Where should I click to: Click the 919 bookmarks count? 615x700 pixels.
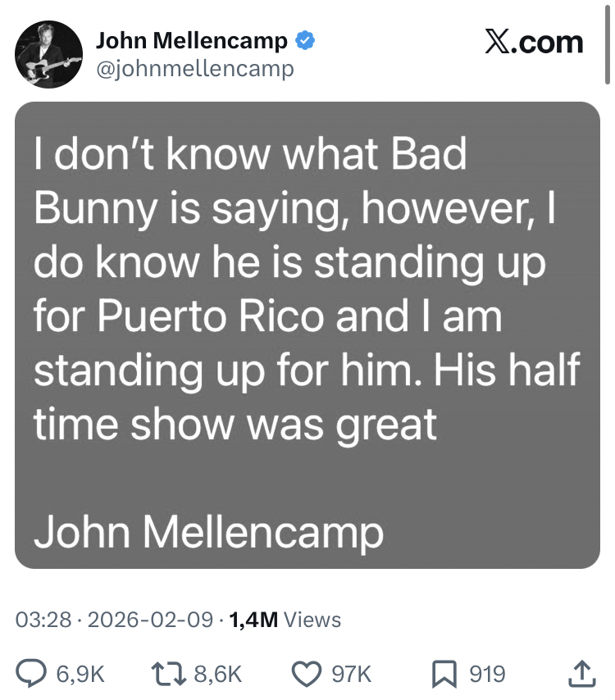click(487, 674)
